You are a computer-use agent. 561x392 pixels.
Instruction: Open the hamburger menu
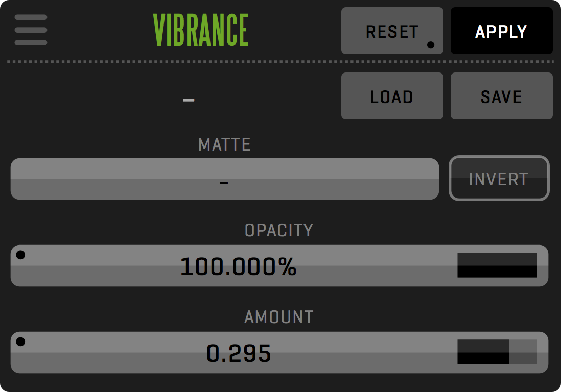click(x=31, y=30)
